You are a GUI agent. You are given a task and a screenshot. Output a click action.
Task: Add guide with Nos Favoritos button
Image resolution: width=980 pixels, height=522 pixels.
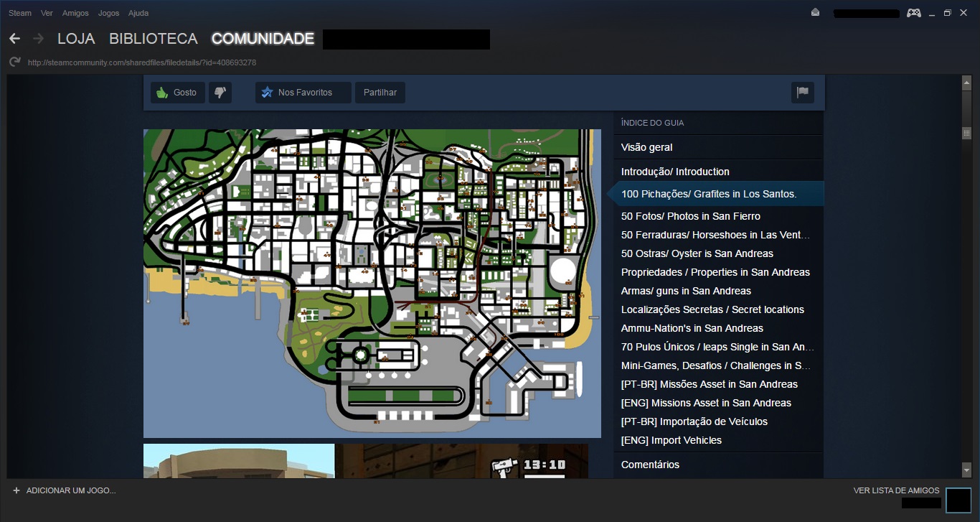tap(303, 93)
